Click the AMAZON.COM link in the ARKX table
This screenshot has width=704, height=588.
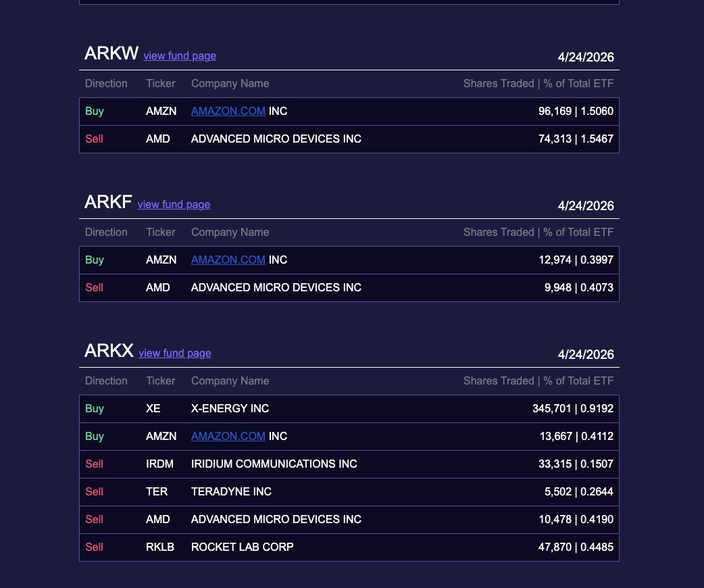228,437
